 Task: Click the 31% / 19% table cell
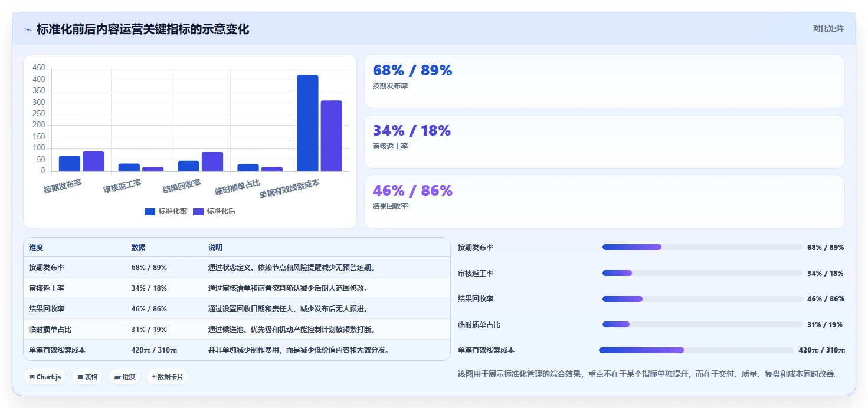(149, 330)
